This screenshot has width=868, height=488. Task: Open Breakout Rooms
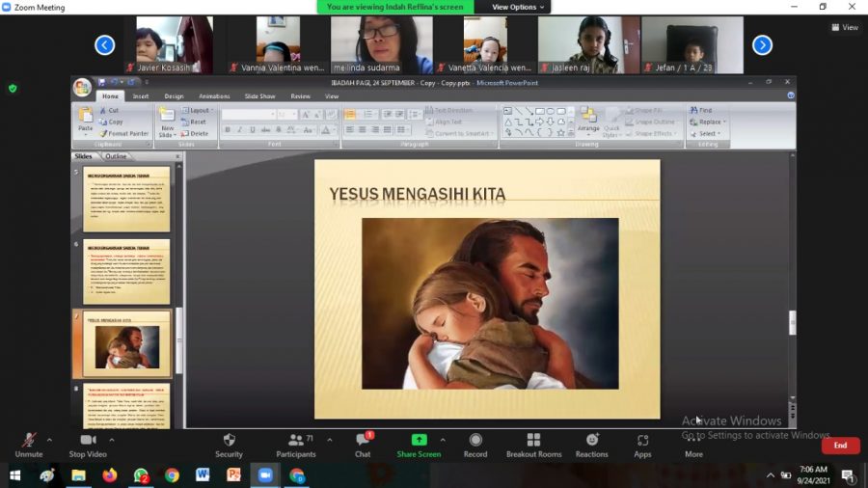[x=533, y=441]
